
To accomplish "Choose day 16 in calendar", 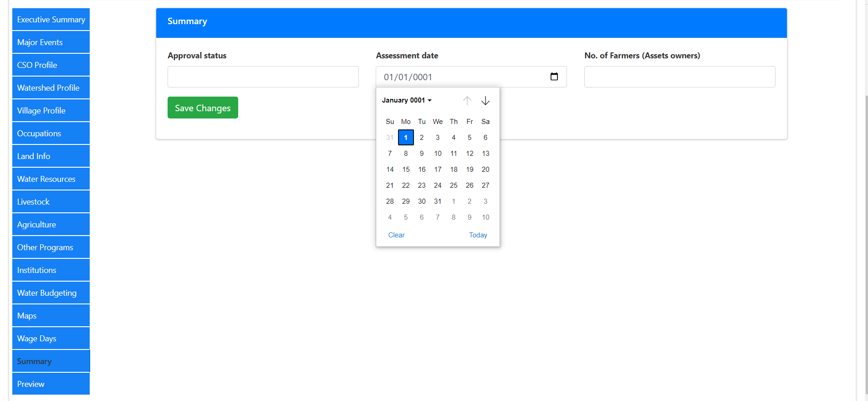I will pos(422,169).
